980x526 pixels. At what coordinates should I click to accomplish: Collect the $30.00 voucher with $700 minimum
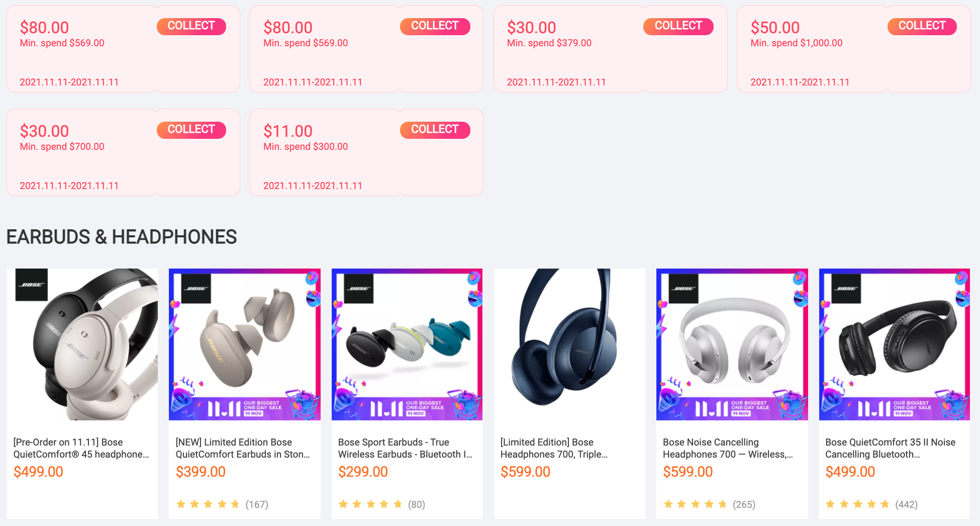(191, 130)
